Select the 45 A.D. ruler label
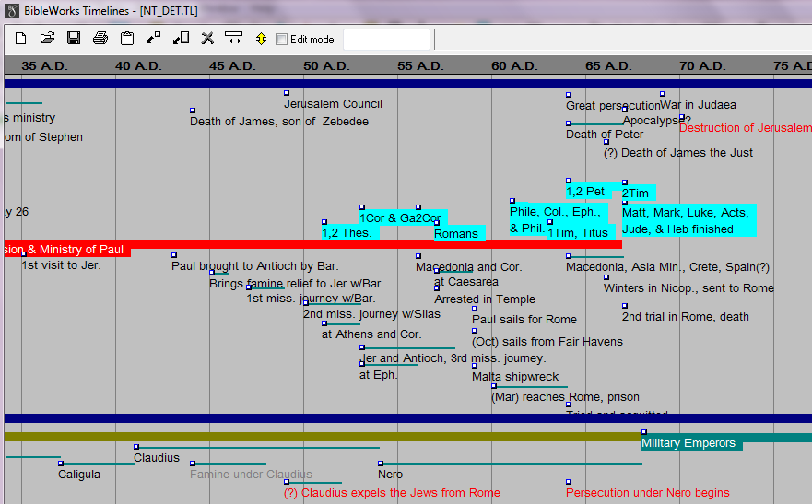Viewport: 812px width, 504px height. coord(232,66)
